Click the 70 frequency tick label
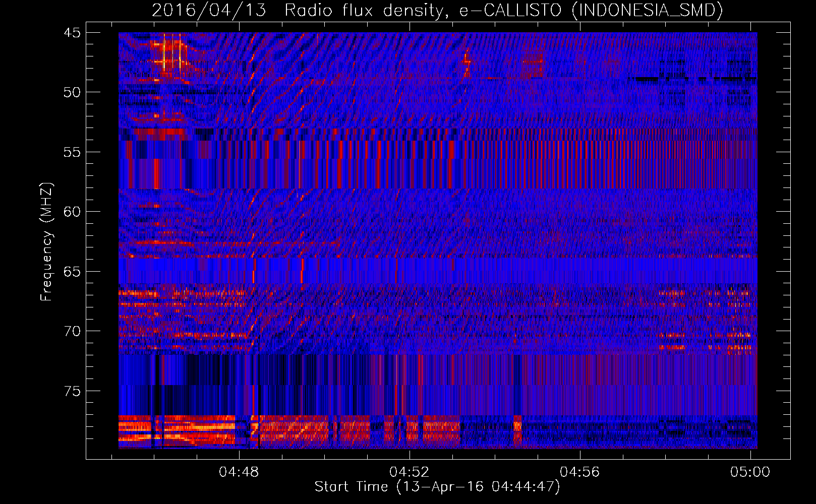Screen dimensions: 816x504 point(72,331)
